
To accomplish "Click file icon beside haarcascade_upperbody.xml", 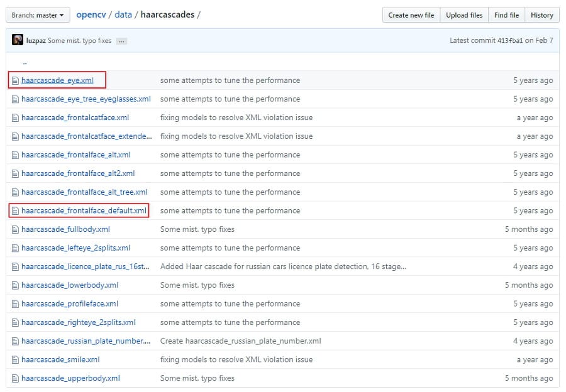I will pos(15,379).
